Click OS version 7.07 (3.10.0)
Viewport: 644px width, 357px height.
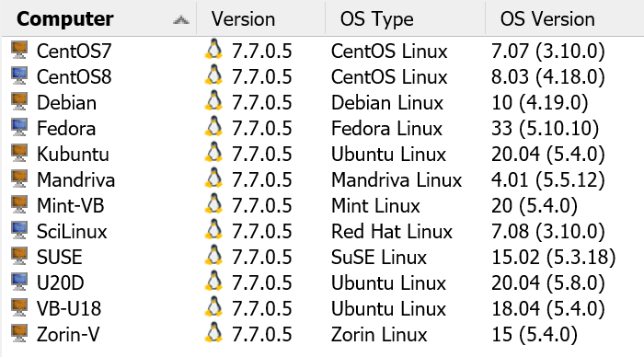coord(548,52)
